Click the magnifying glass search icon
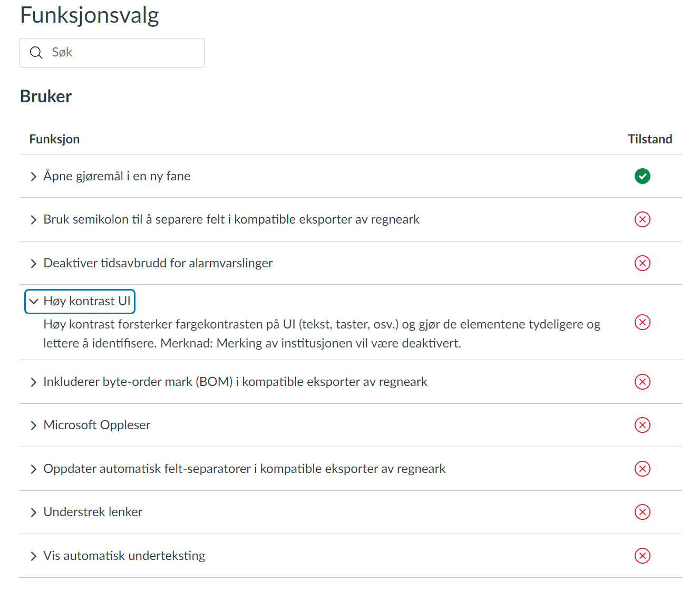The height and width of the screenshot is (590, 700). (36, 53)
